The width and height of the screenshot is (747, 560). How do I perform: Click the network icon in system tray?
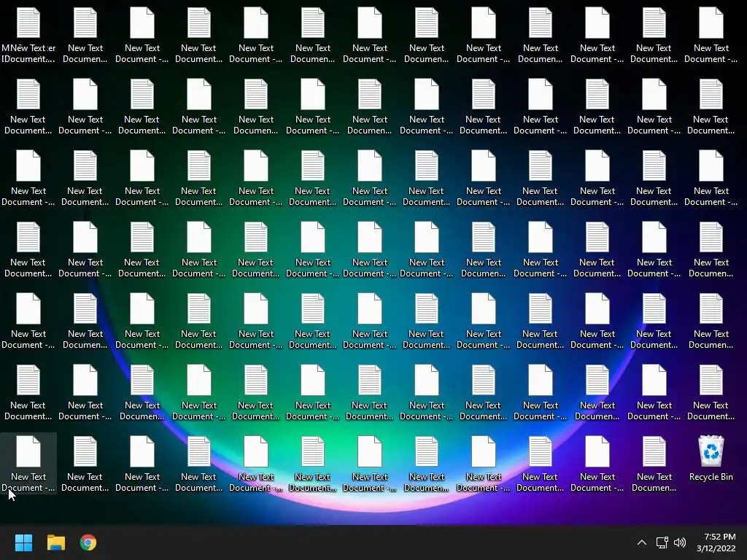click(662, 542)
